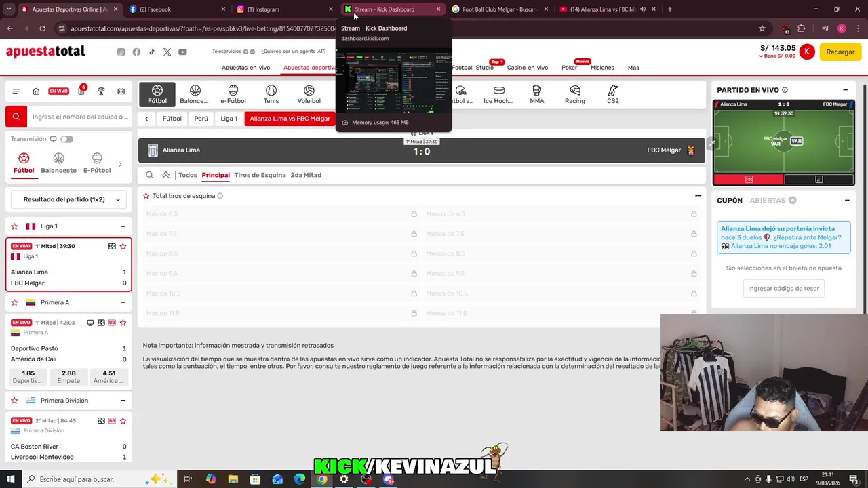This screenshot has width=868, height=488.
Task: Favorite the Deportivo Pasto match star
Action: point(123,323)
